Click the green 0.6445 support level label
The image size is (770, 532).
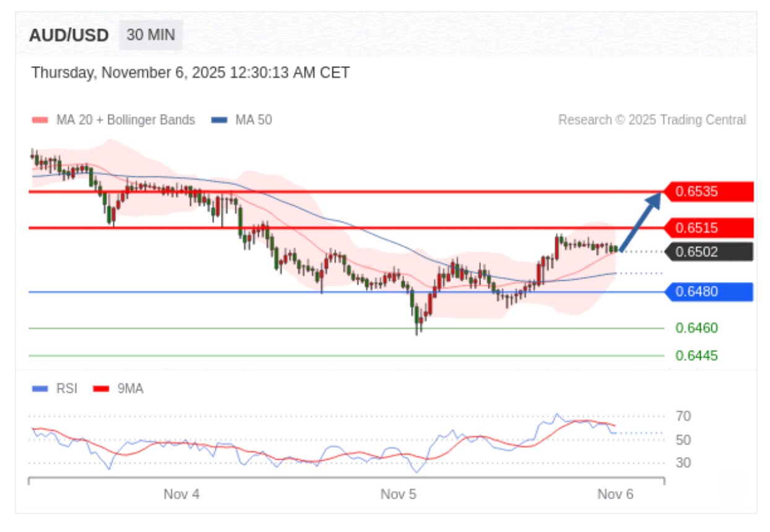coord(696,356)
